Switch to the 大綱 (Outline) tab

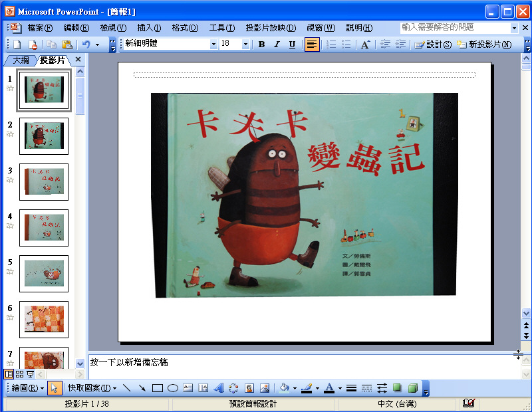[21, 60]
